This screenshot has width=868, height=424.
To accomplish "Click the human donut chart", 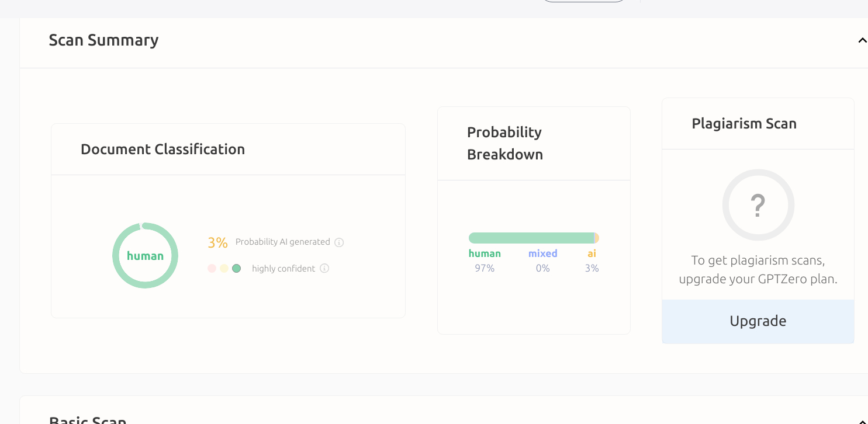I will pyautogui.click(x=145, y=255).
